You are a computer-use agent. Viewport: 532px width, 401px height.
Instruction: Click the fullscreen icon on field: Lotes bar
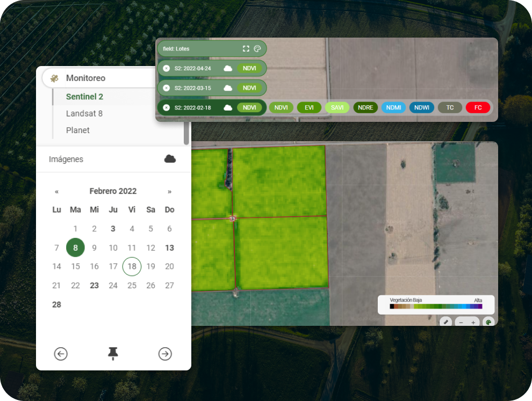[246, 49]
